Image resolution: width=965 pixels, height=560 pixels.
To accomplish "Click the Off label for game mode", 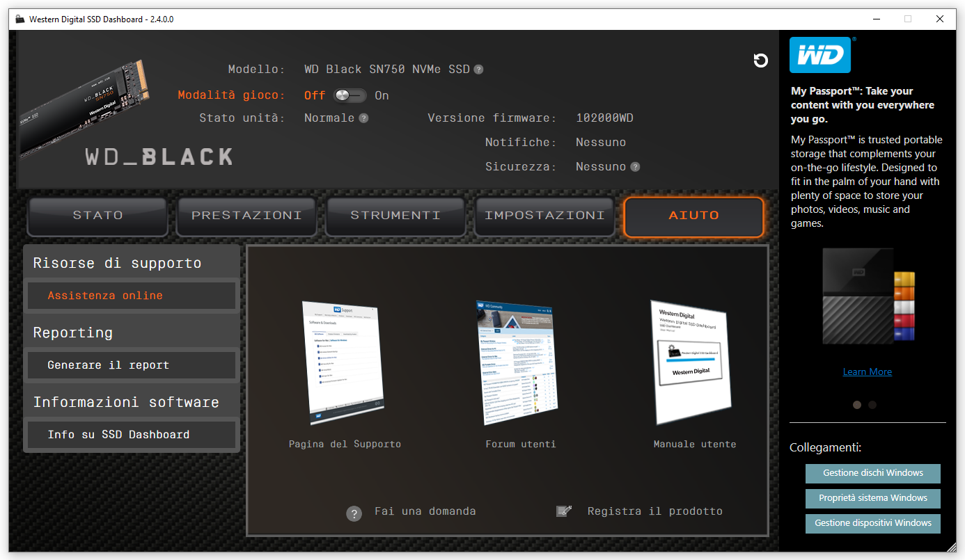I will pyautogui.click(x=315, y=96).
